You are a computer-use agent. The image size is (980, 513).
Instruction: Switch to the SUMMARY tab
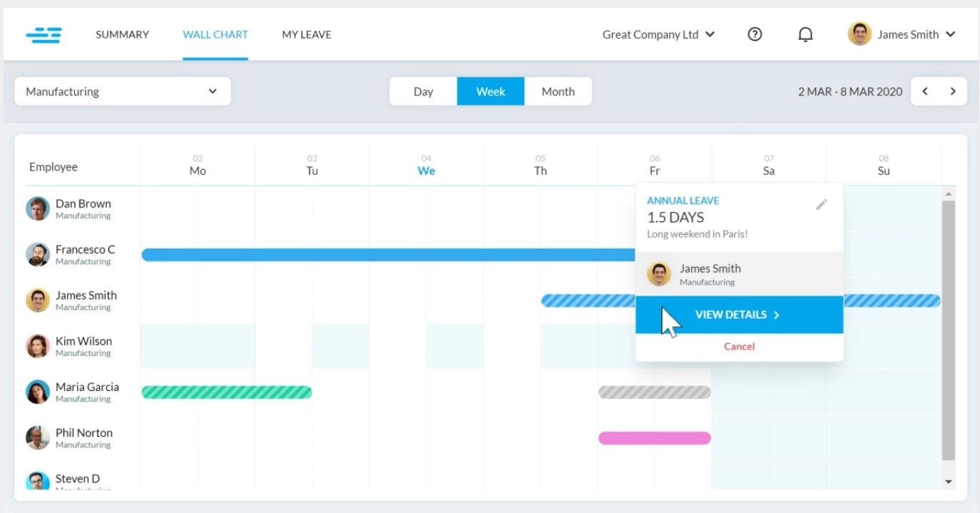pyautogui.click(x=122, y=34)
